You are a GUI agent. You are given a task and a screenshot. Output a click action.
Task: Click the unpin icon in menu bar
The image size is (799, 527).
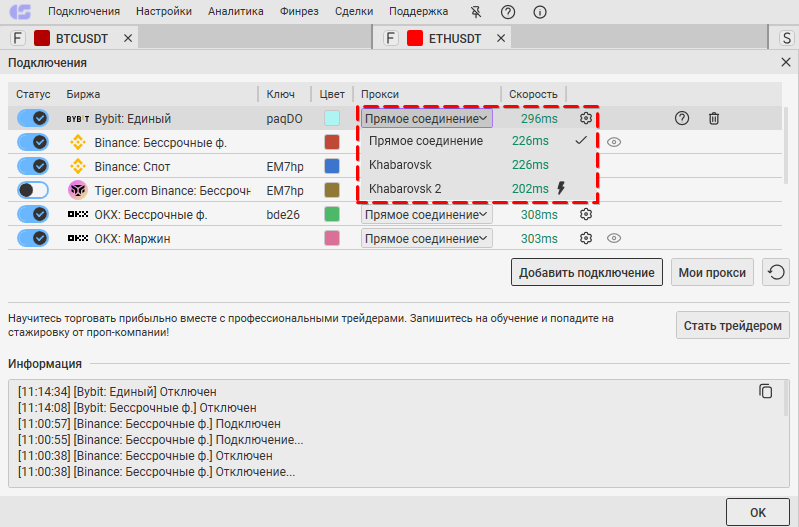coord(476,12)
